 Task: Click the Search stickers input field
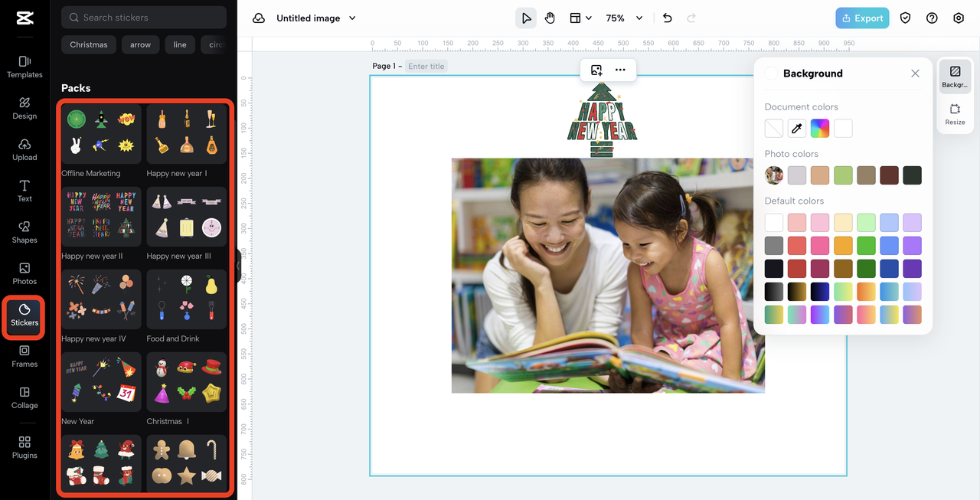pos(144,18)
